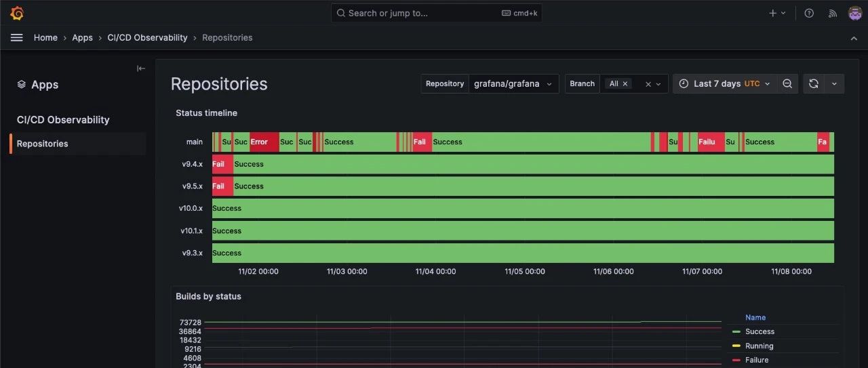Open the refresh interval dropdown arrow
Image resolution: width=868 pixels, height=368 pixels.
pos(834,84)
